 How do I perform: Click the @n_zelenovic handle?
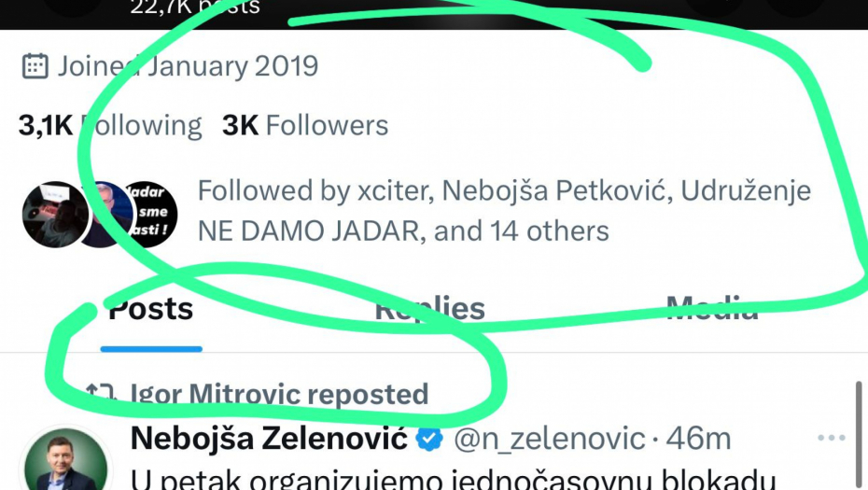coord(549,438)
